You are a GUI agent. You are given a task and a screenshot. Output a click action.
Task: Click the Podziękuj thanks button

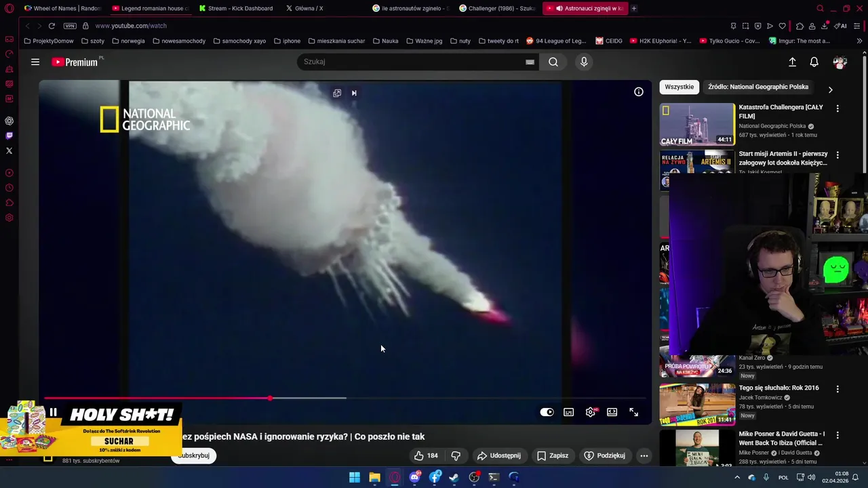(x=604, y=455)
